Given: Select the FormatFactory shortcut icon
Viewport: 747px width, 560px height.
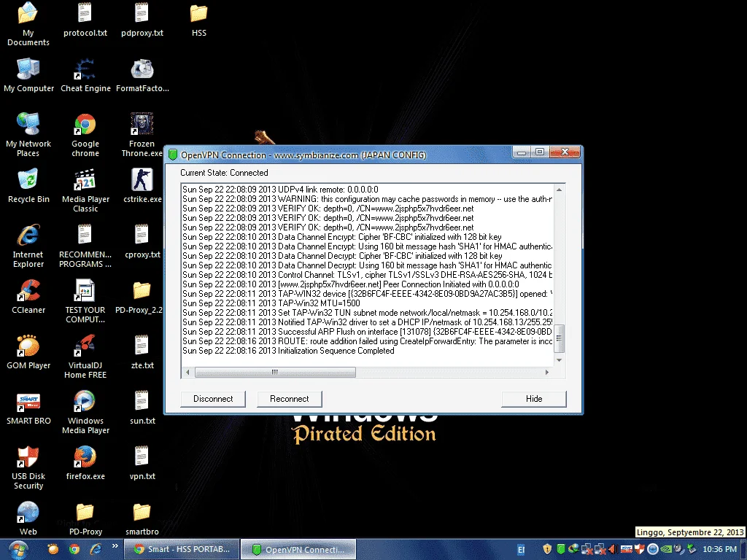Looking at the screenshot, I should (x=142, y=75).
